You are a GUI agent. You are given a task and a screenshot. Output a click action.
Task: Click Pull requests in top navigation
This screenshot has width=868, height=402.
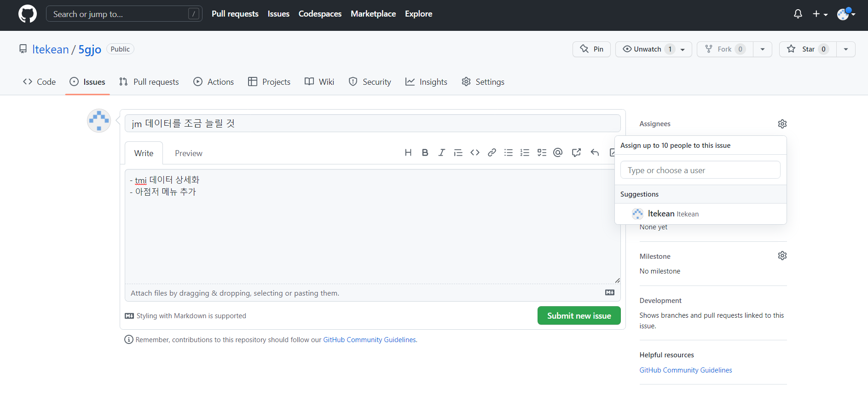coord(235,14)
